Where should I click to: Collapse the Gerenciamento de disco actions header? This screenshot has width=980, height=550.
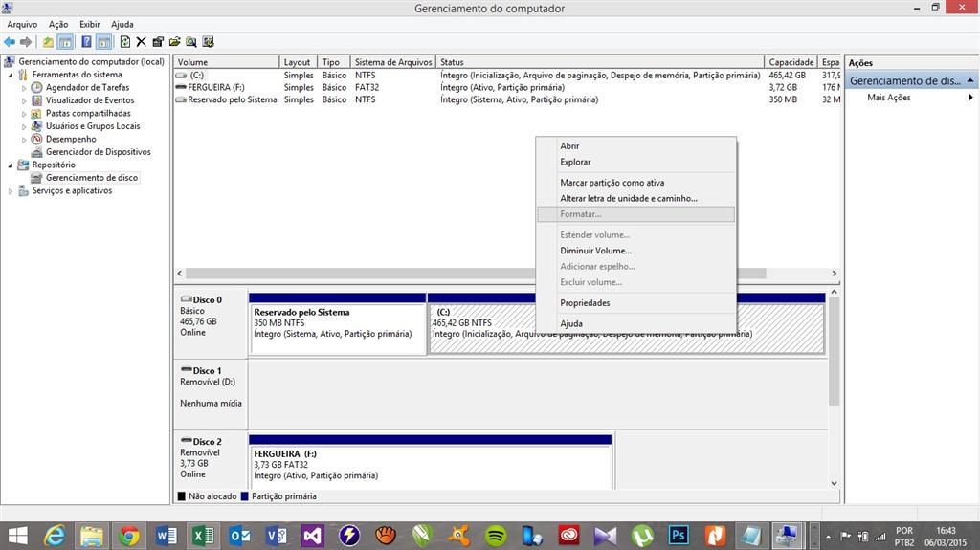(x=969, y=80)
